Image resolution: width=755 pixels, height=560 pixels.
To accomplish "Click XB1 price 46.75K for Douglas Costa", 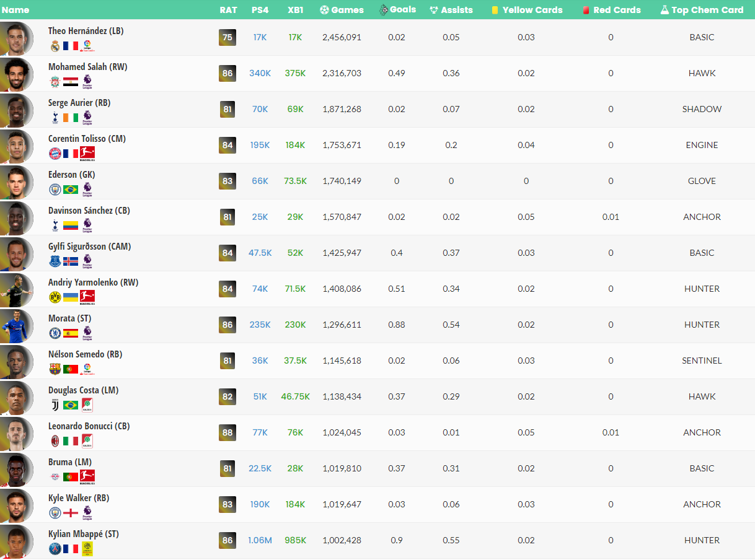I will click(296, 396).
